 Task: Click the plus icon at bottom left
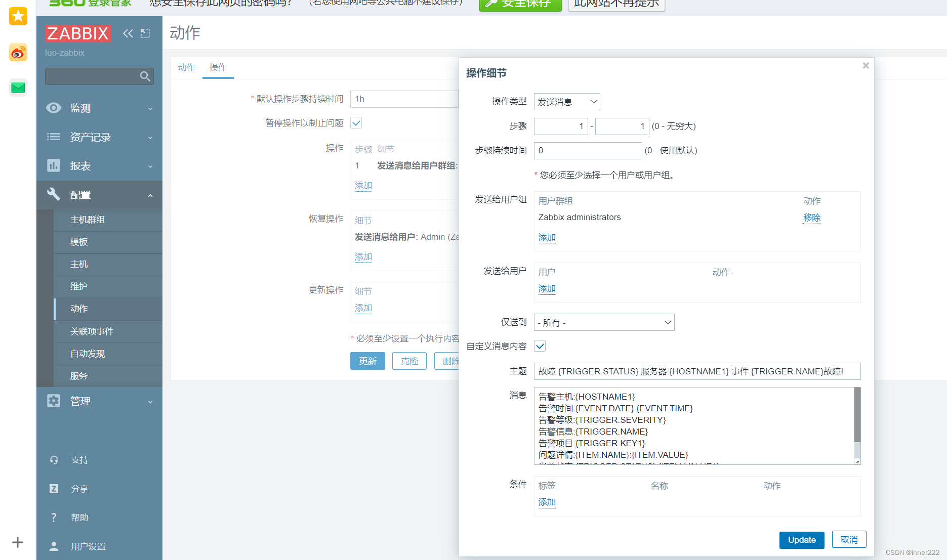18,542
